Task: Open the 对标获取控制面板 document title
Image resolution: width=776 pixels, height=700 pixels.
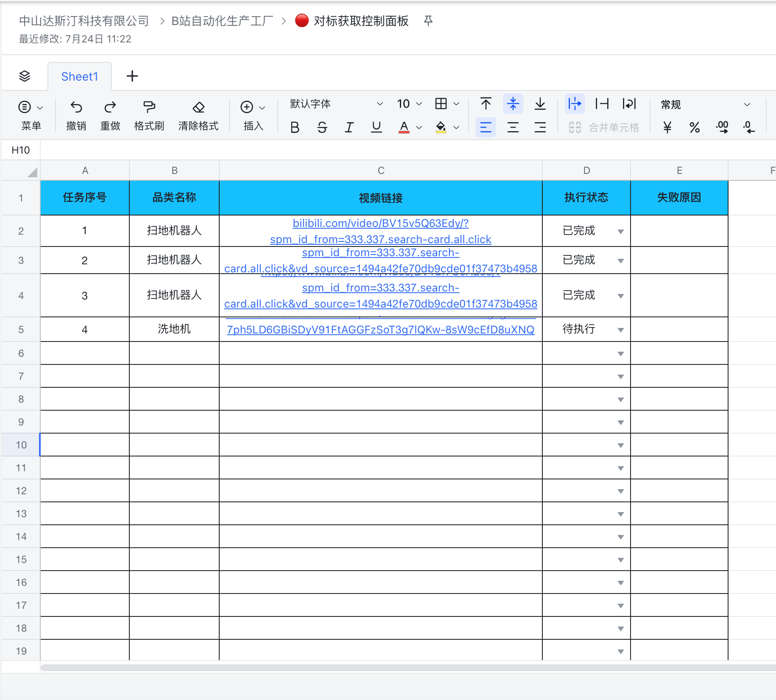Action: (x=361, y=21)
